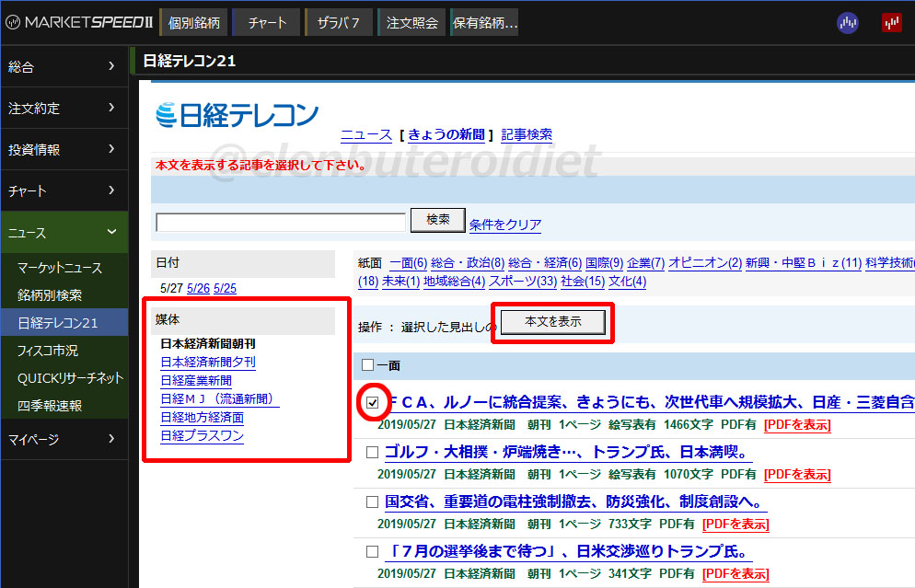Uncheck the FCA、ルノー article checkbox

point(372,402)
